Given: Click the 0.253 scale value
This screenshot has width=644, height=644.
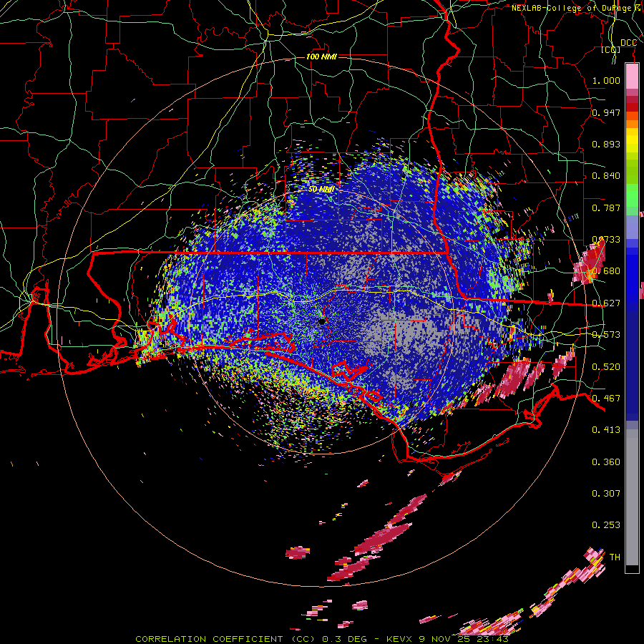Looking at the screenshot, I should point(606,525).
